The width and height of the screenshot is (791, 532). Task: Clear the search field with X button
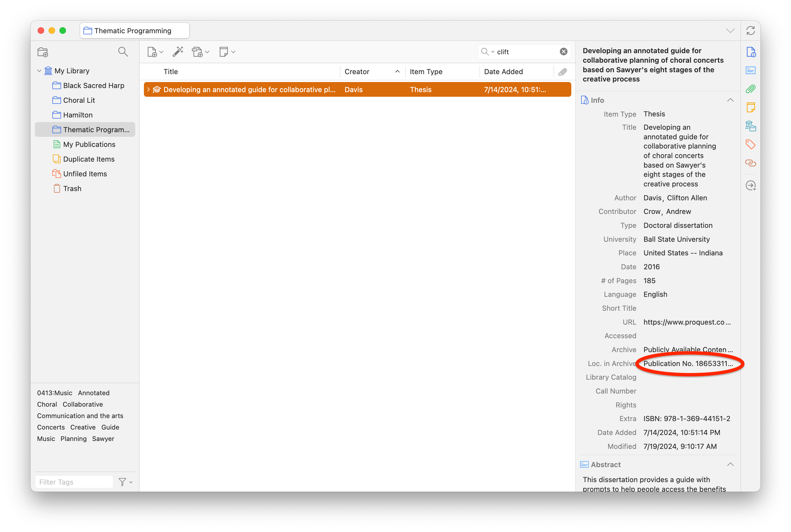pyautogui.click(x=563, y=52)
